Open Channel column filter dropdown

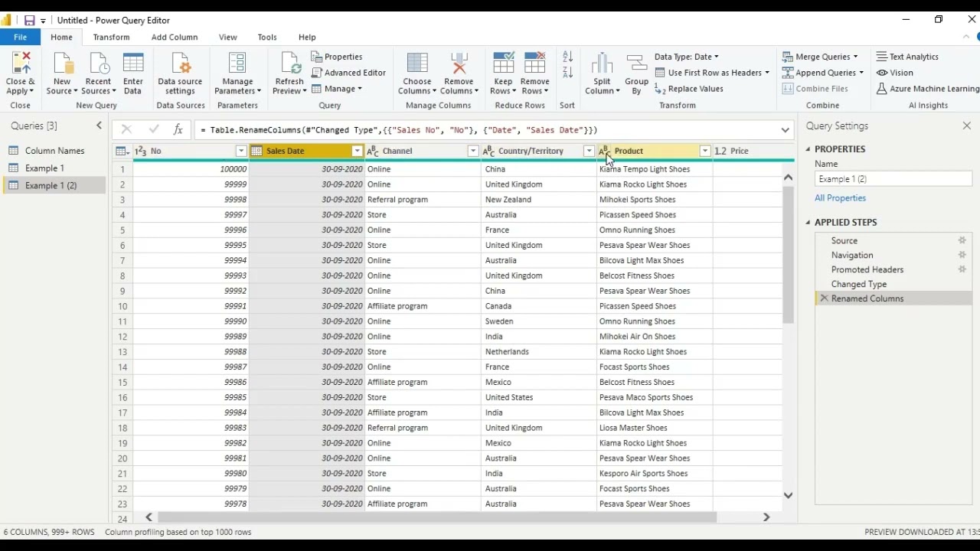click(x=473, y=152)
